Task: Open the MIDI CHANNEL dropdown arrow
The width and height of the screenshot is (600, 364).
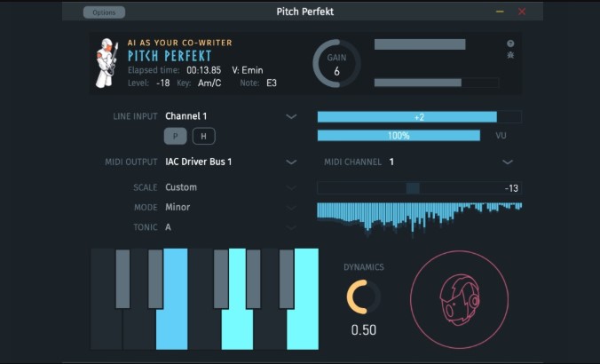Action: pyautogui.click(x=508, y=162)
